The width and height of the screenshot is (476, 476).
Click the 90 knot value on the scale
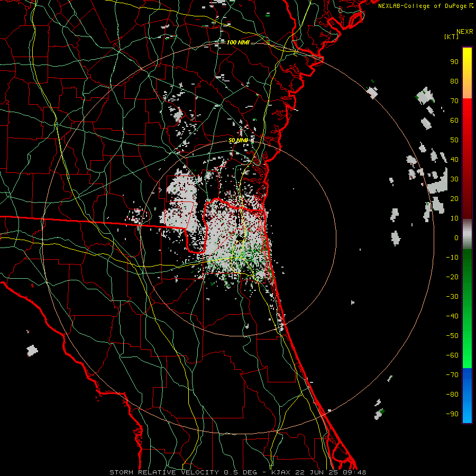pyautogui.click(x=454, y=62)
